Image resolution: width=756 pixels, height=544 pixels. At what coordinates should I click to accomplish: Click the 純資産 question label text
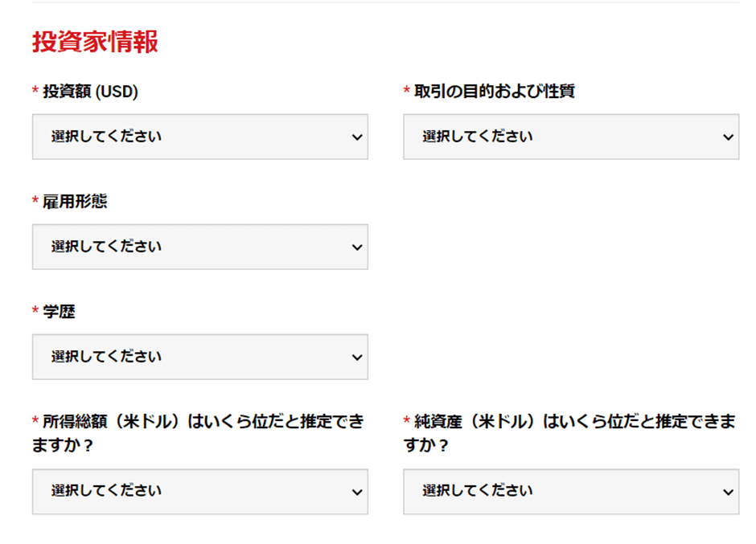(x=569, y=433)
